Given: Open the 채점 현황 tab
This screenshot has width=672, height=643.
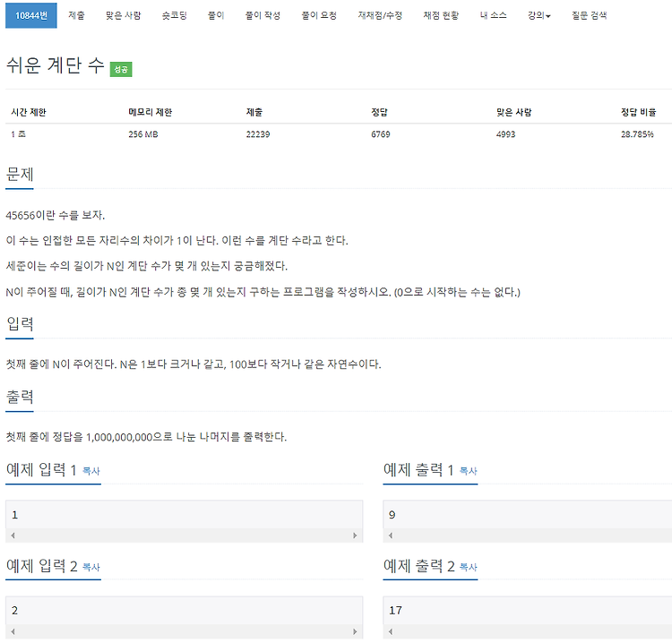Looking at the screenshot, I should pos(441,15).
